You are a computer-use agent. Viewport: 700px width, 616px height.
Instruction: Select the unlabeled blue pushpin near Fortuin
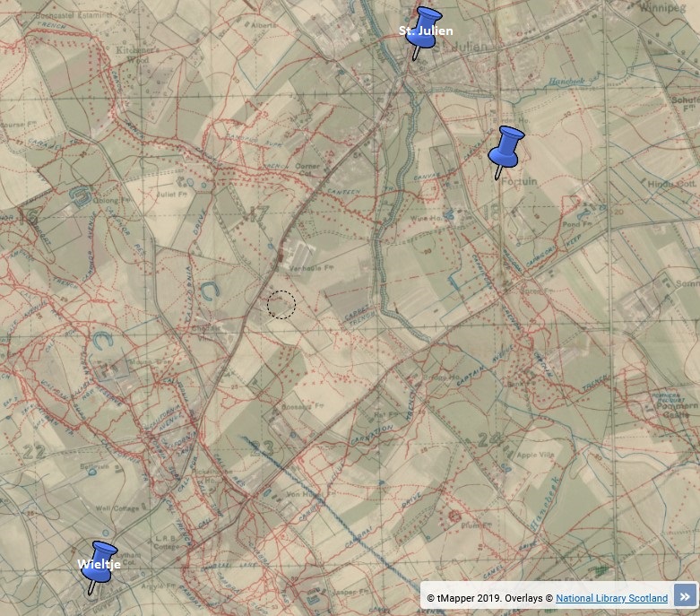tap(506, 147)
